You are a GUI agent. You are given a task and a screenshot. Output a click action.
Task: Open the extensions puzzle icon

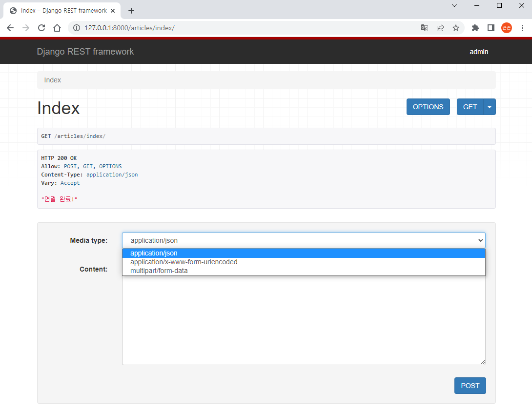coord(475,28)
